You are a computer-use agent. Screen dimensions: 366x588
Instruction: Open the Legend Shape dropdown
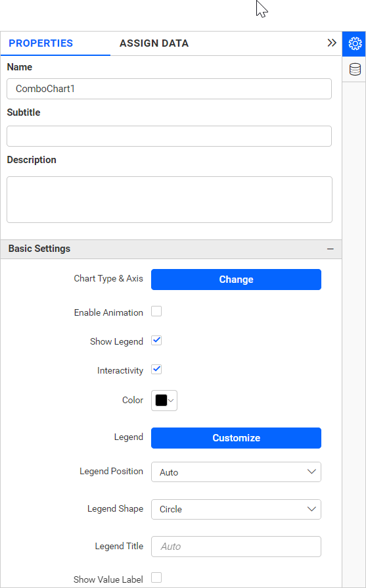coord(236,509)
